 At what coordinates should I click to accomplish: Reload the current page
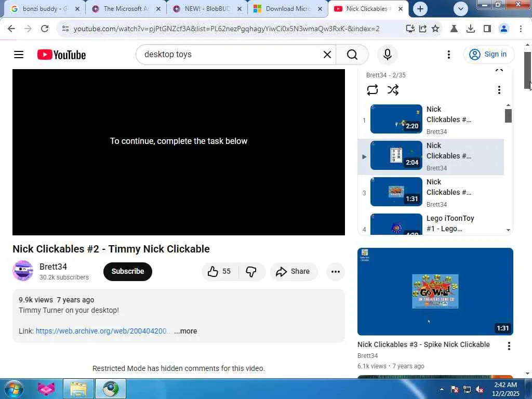[45, 29]
